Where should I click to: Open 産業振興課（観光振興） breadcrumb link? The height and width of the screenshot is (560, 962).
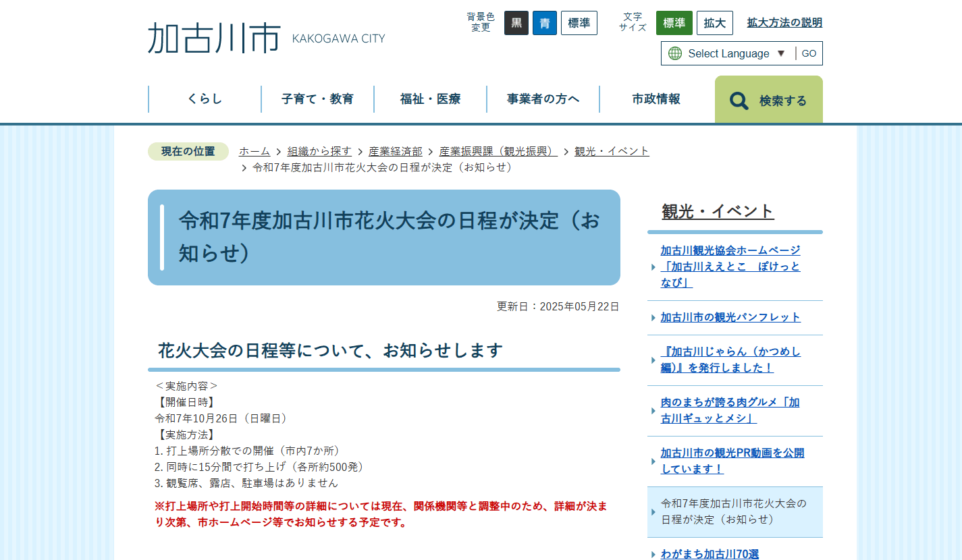tap(498, 151)
